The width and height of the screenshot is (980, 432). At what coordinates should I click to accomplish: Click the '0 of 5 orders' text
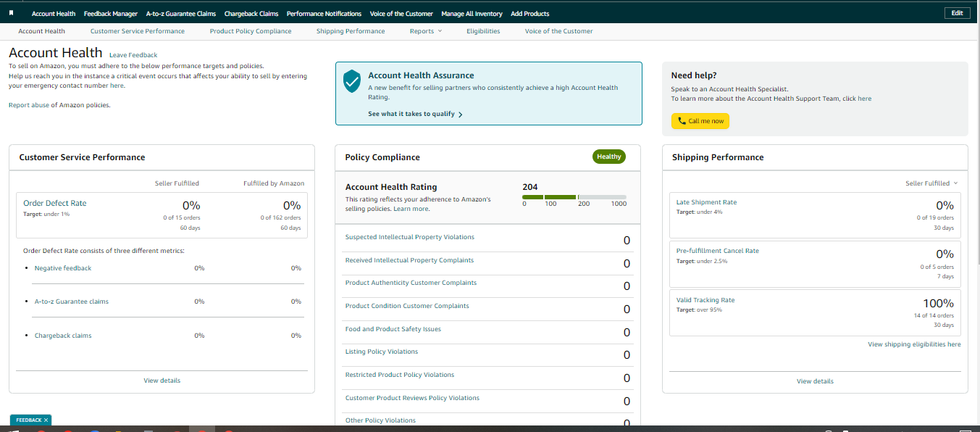click(x=937, y=267)
